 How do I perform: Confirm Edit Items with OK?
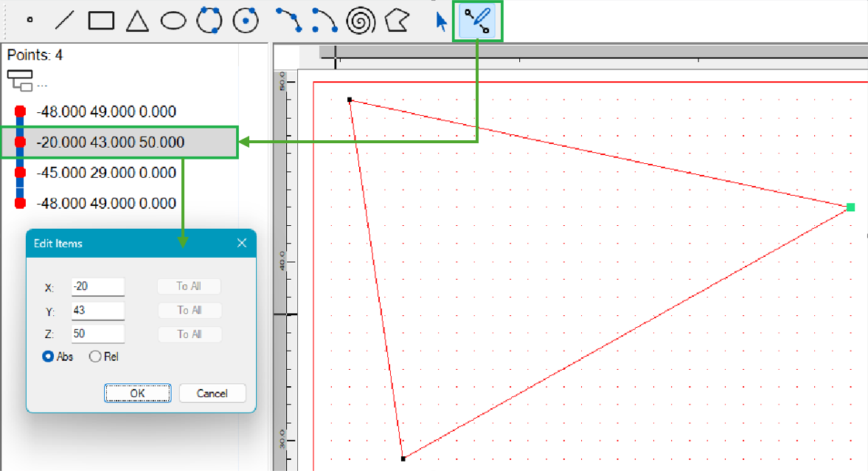click(137, 393)
